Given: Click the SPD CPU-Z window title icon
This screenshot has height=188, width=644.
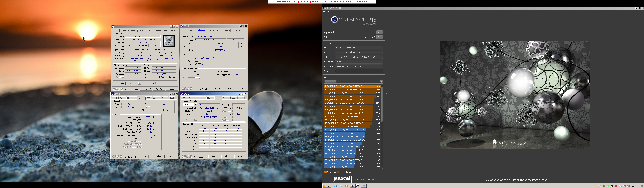Looking at the screenshot, I should pyautogui.click(x=182, y=94).
